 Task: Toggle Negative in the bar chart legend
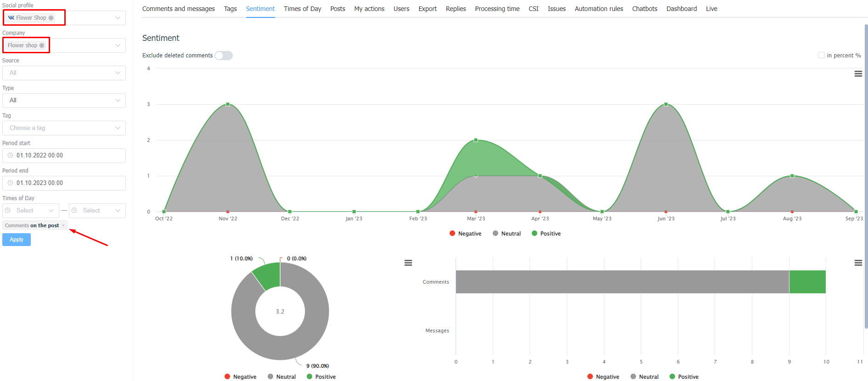(603, 376)
